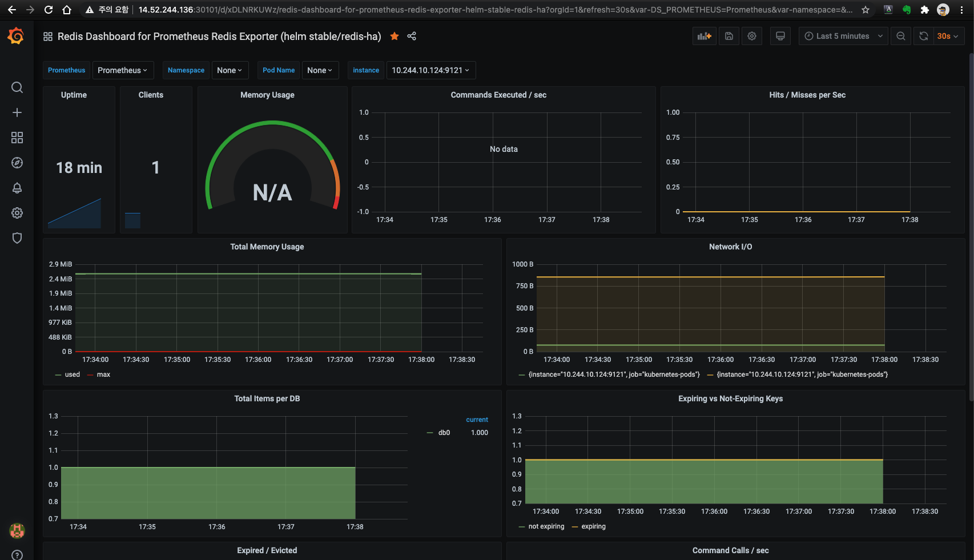Open Total Memory Usage panel menu
974x560 pixels.
pyautogui.click(x=267, y=247)
